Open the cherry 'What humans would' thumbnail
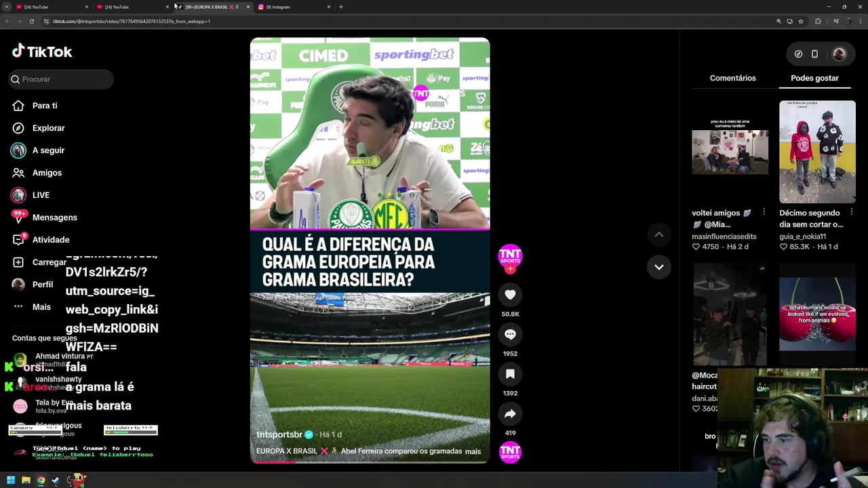 click(817, 314)
